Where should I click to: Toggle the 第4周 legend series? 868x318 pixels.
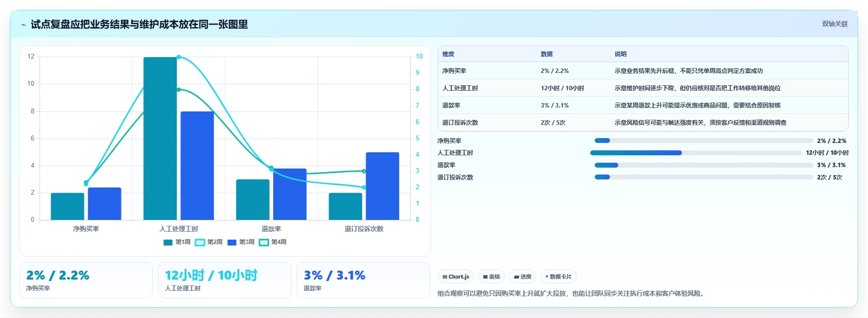(x=273, y=242)
